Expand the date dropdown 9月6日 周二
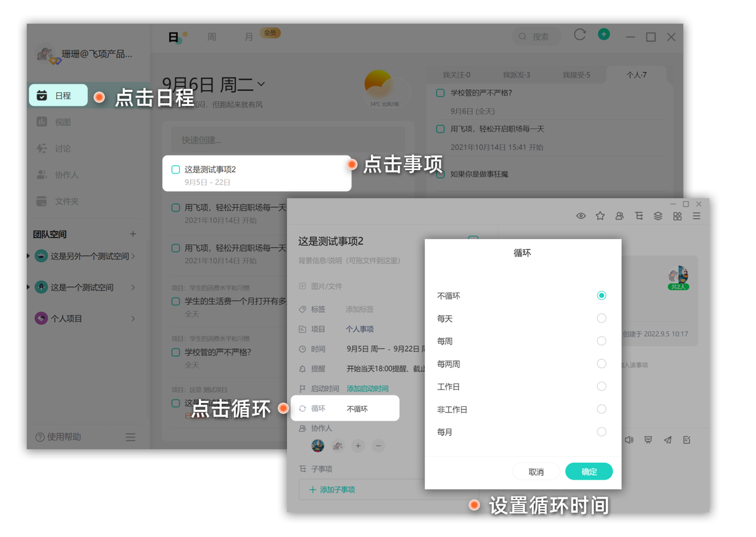 (261, 84)
